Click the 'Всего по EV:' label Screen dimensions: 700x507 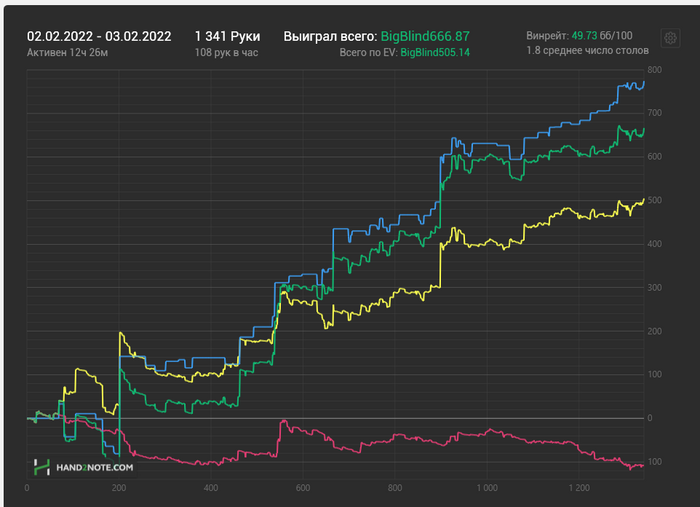(x=368, y=53)
